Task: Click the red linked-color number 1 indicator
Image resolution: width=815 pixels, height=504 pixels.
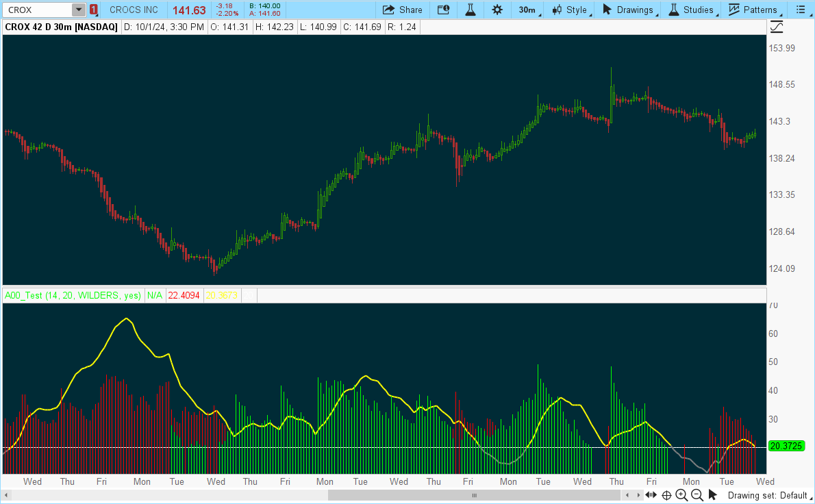Action: pyautogui.click(x=94, y=10)
